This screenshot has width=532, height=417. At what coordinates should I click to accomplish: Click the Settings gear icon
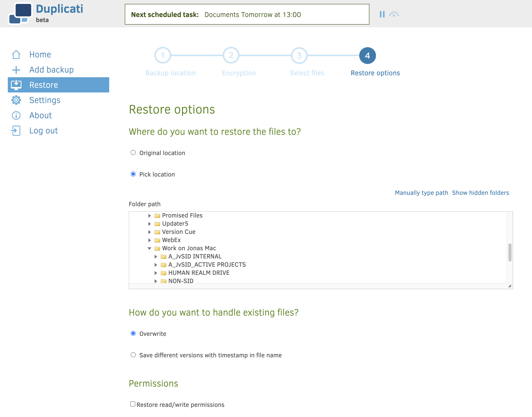coord(16,100)
